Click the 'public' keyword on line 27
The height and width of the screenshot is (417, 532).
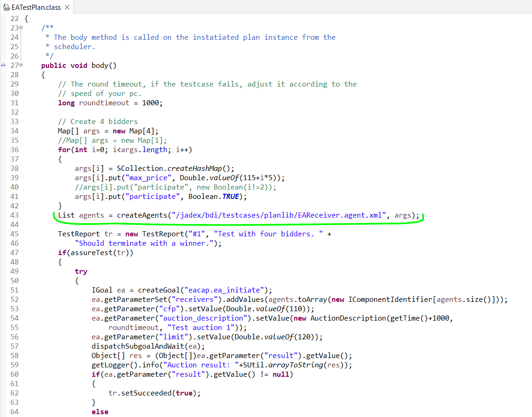54,65
